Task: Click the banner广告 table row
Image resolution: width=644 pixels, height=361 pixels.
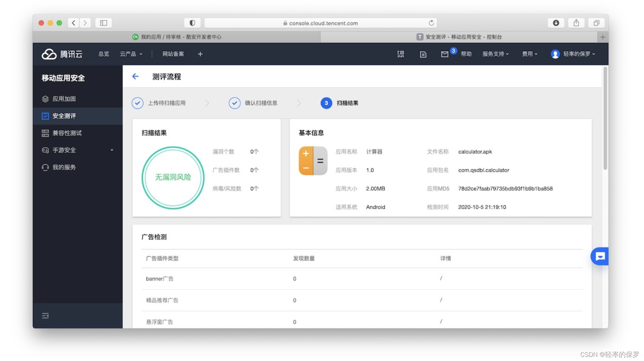Action: [x=362, y=279]
